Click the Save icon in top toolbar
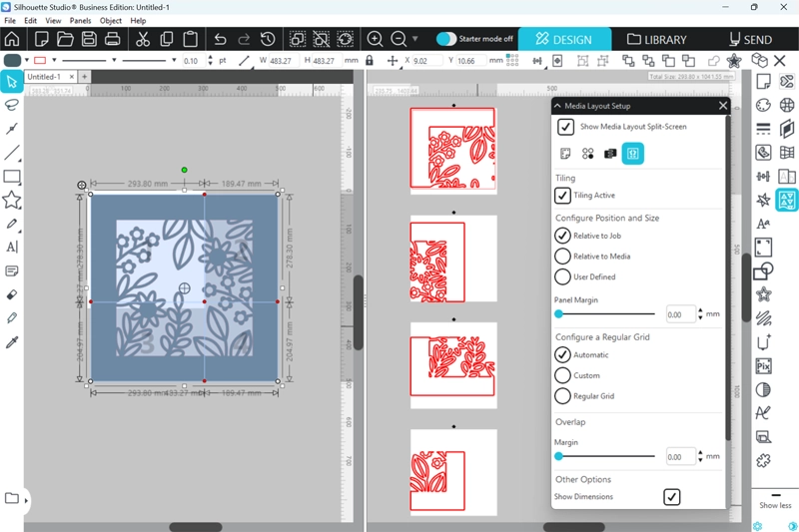 [89, 39]
